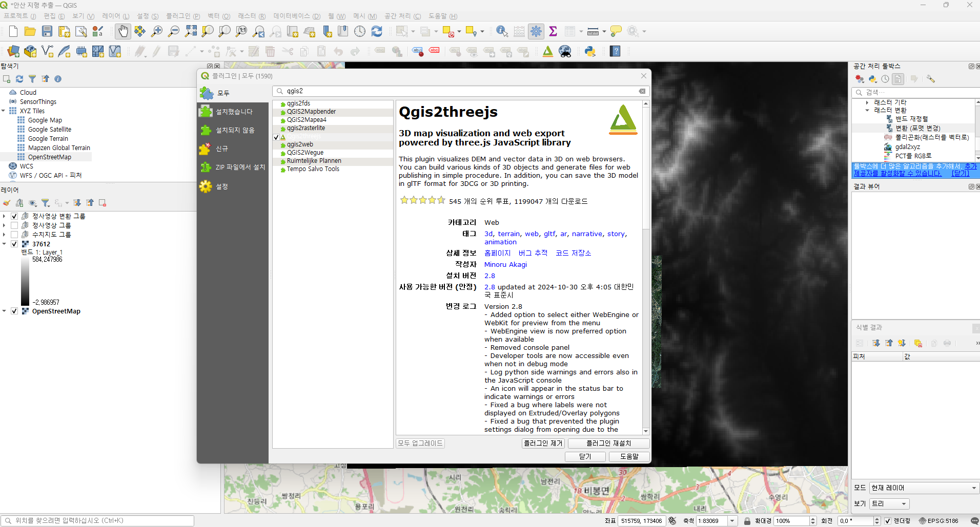
Task: Launch the Qgis2threejs exporter toolbar icon
Action: (x=548, y=51)
